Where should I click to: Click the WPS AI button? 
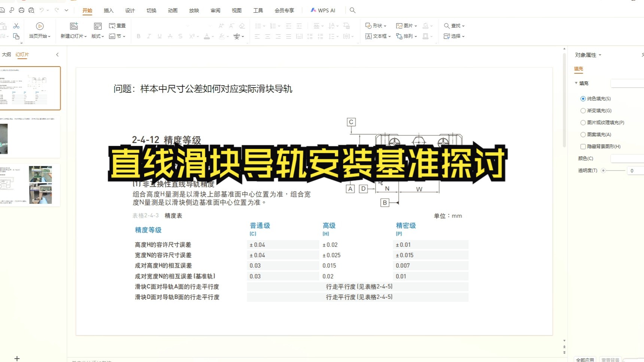click(322, 10)
